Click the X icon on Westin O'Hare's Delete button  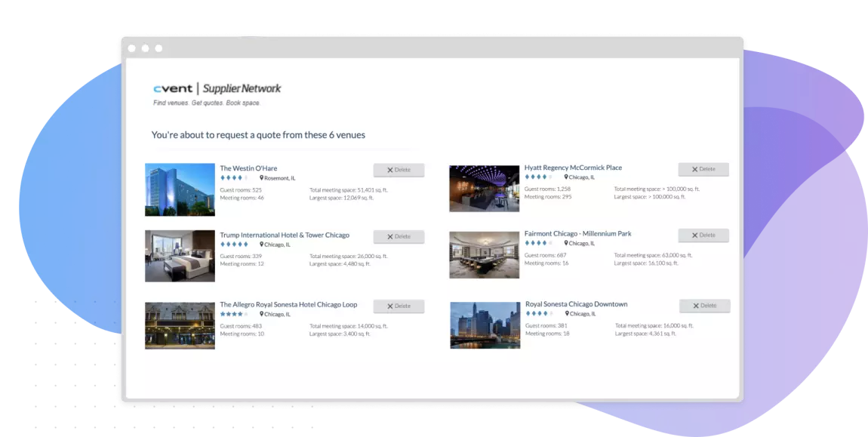(389, 170)
